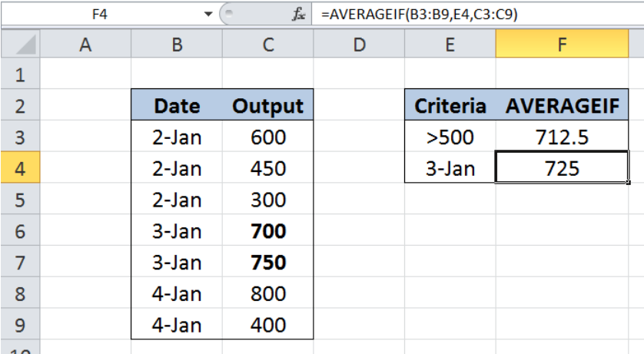
Task: Open the Name Box dropdown arrow
Action: pyautogui.click(x=208, y=15)
